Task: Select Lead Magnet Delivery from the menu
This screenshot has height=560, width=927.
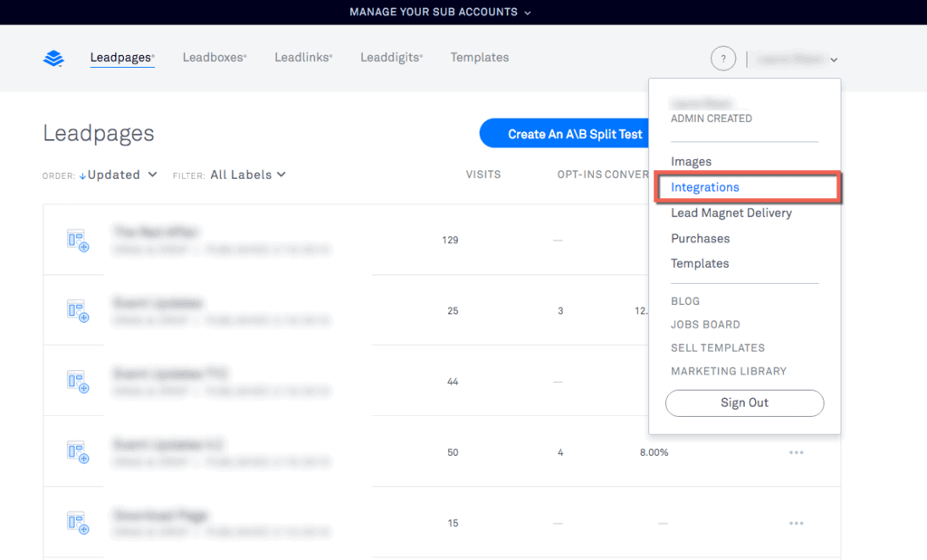Action: (731, 213)
